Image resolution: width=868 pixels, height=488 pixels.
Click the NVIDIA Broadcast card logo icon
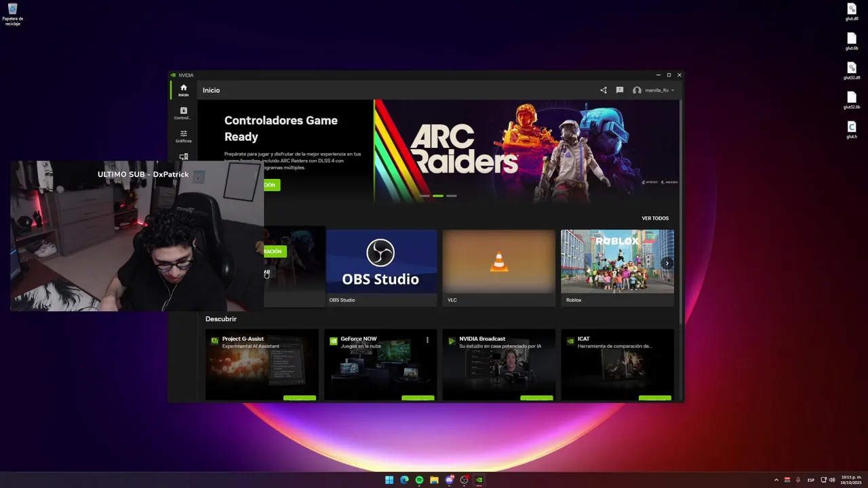(x=452, y=341)
